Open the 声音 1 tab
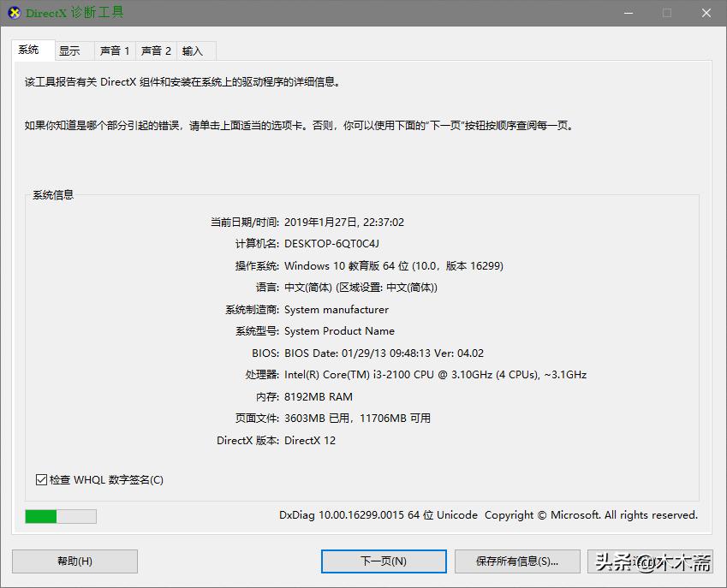 pos(114,50)
